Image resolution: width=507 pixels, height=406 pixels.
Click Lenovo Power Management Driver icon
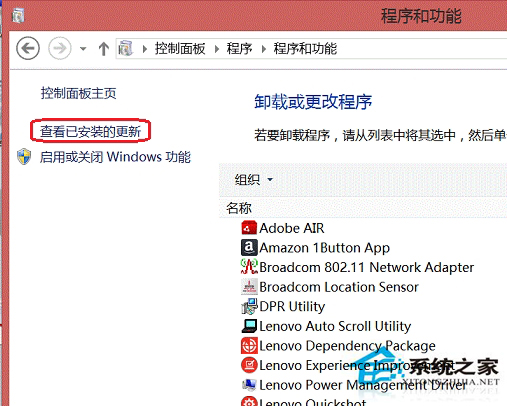[x=249, y=385]
